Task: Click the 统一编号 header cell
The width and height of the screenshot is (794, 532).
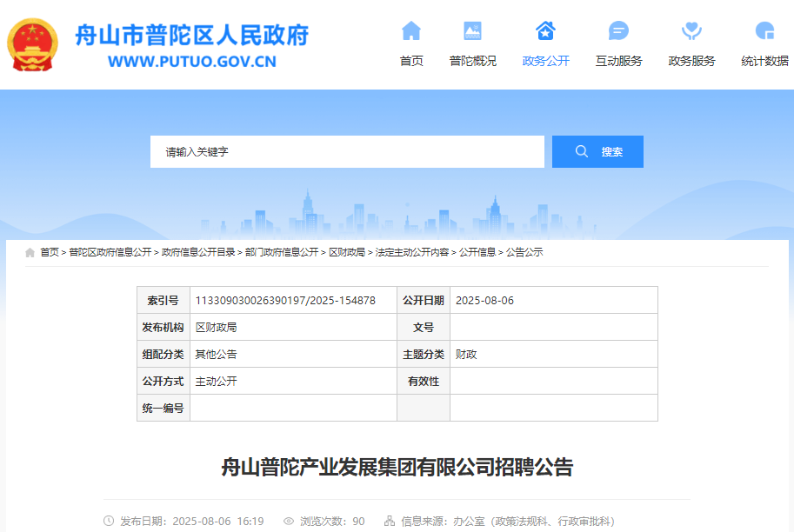Action: [x=163, y=408]
